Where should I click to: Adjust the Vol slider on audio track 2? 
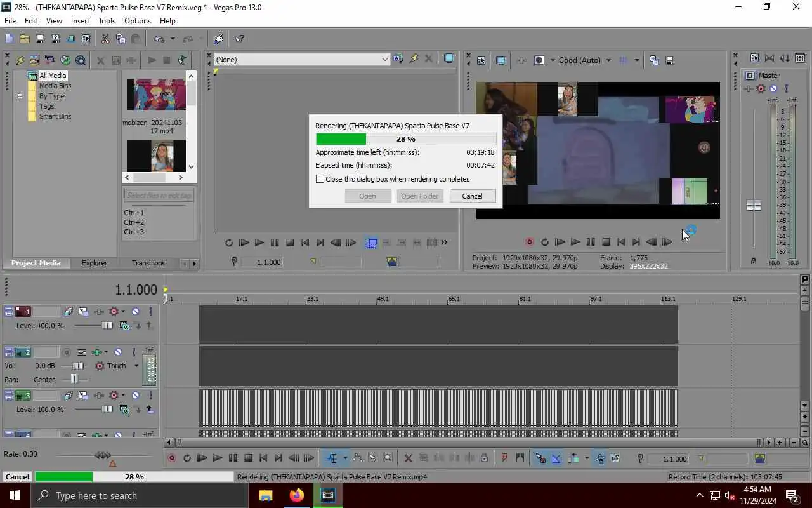click(78, 366)
